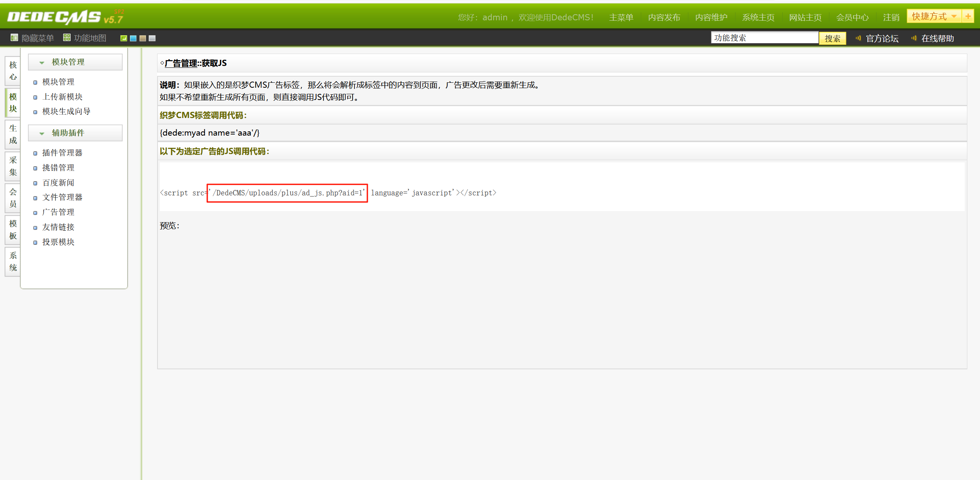Open 内容维护 in the top navigation
The height and width of the screenshot is (480, 980).
tap(711, 17)
